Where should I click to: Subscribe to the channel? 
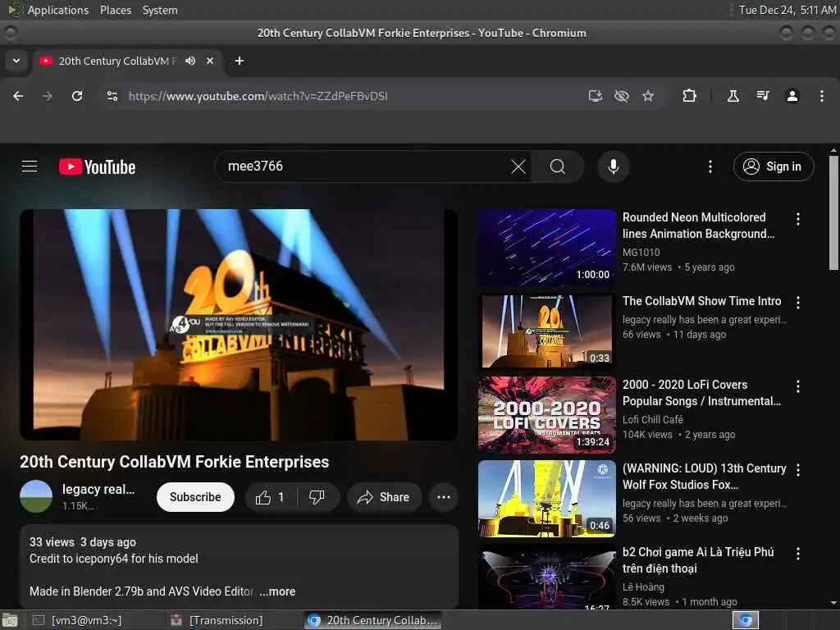tap(195, 497)
